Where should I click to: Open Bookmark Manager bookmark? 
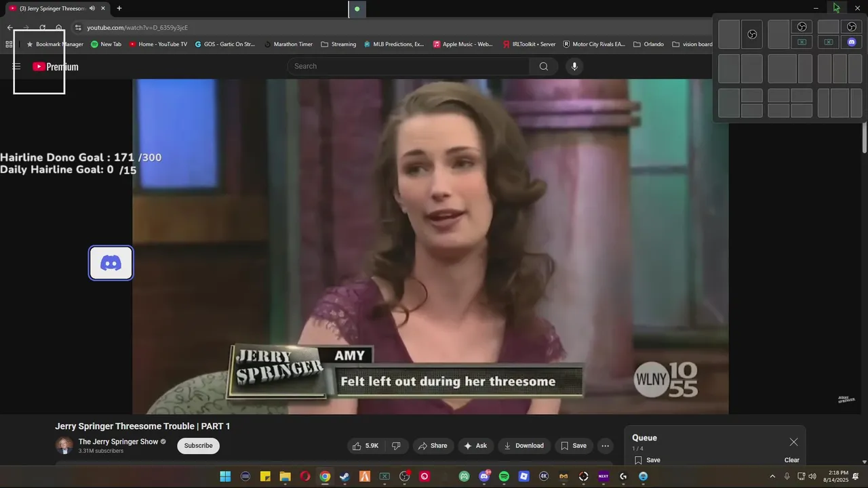(x=54, y=44)
